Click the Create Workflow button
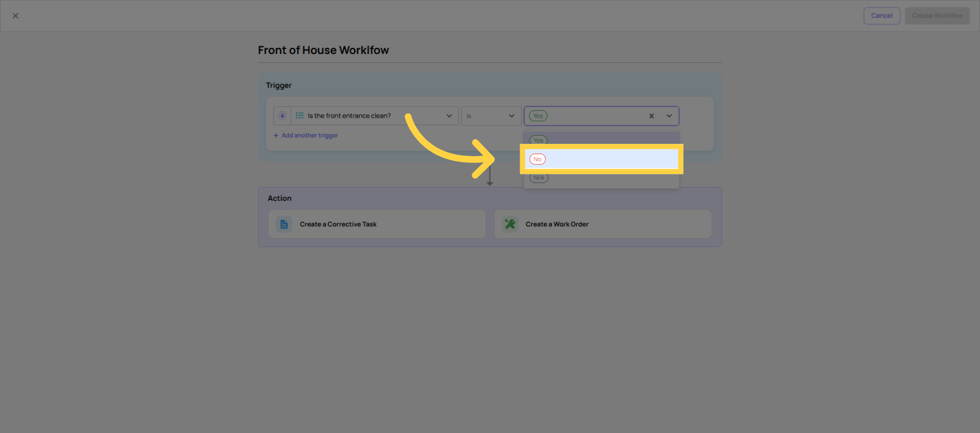Viewport: 980px width, 433px height. click(x=937, y=16)
